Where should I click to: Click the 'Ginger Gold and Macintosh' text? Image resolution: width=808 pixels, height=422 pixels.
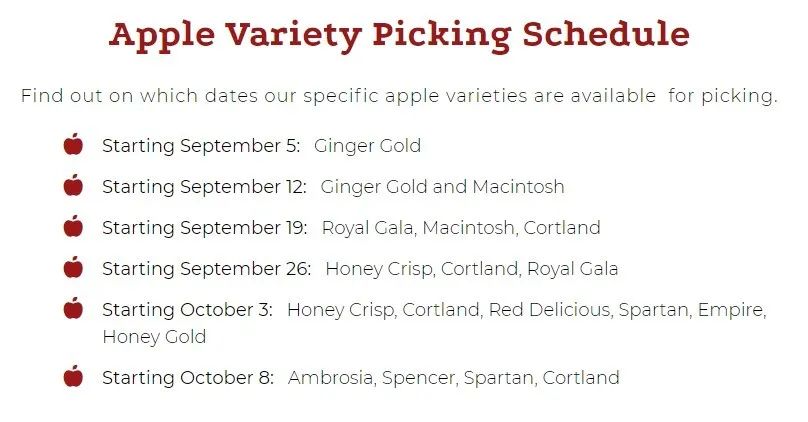coord(443,187)
